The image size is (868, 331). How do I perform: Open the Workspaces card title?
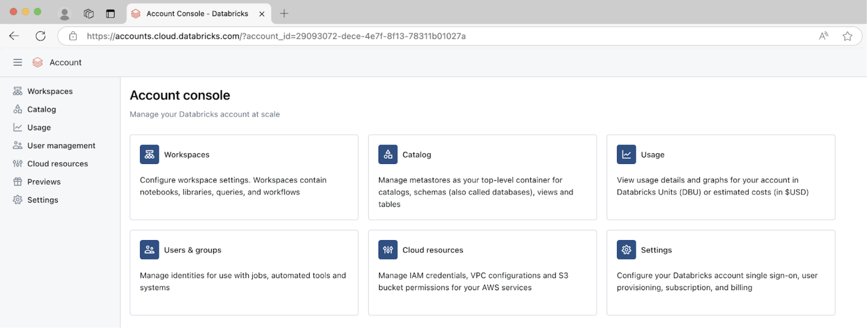click(187, 155)
